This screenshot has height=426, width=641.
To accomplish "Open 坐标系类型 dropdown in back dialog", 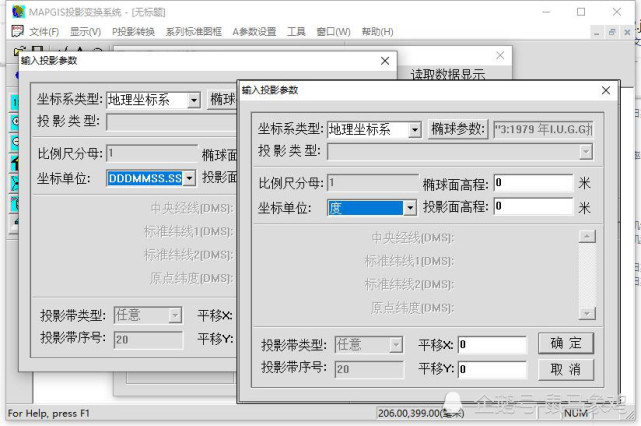I will coord(194,100).
